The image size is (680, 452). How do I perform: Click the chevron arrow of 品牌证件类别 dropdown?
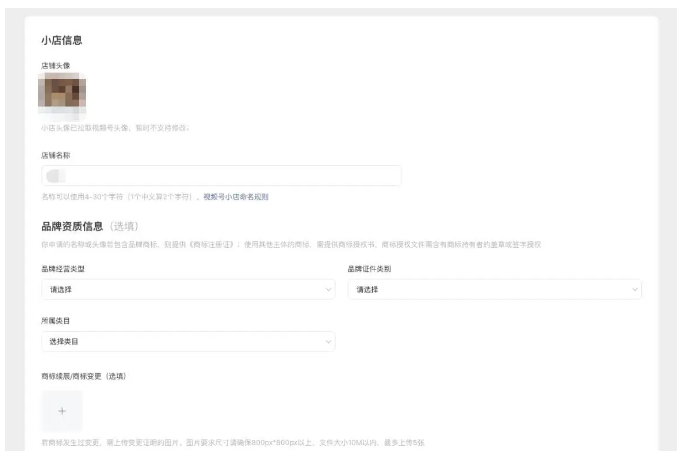click(x=634, y=290)
